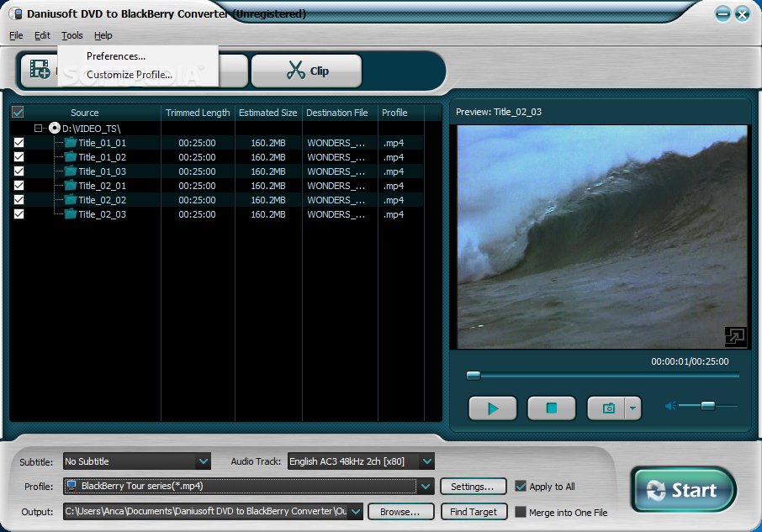
Task: Click the Browse... button
Action: point(400,512)
